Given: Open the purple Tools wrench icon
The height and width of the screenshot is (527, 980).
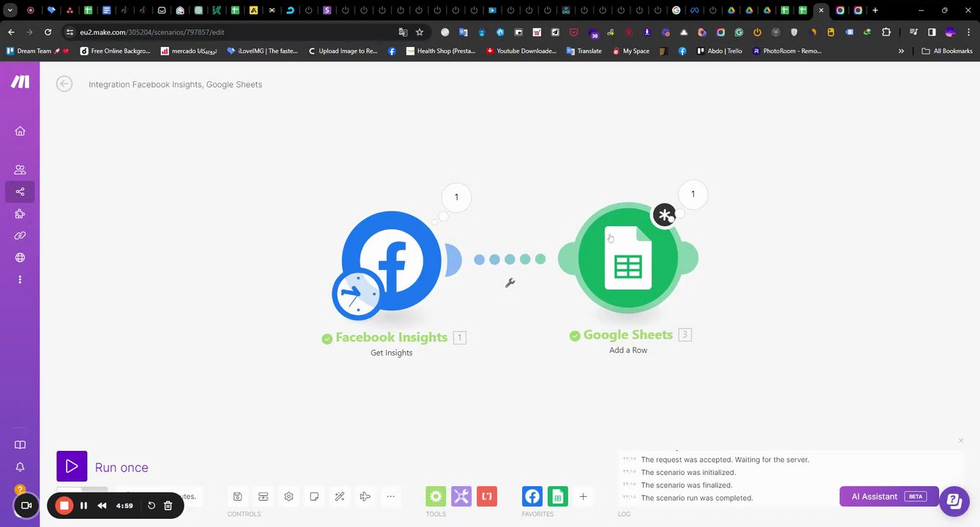Looking at the screenshot, I should pos(461,496).
